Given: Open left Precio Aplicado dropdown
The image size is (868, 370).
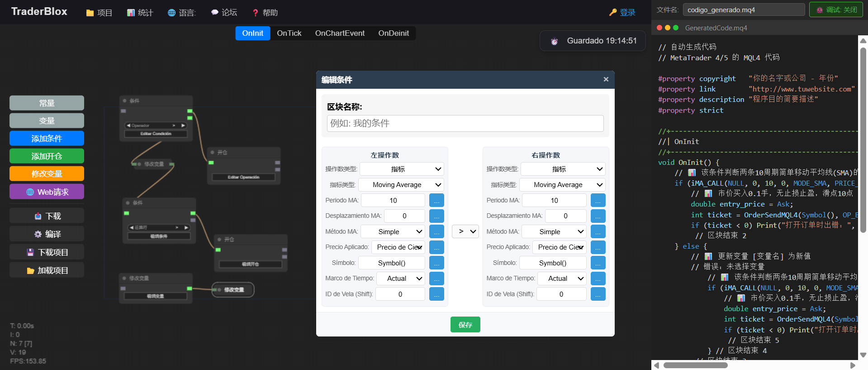Looking at the screenshot, I should tap(398, 247).
